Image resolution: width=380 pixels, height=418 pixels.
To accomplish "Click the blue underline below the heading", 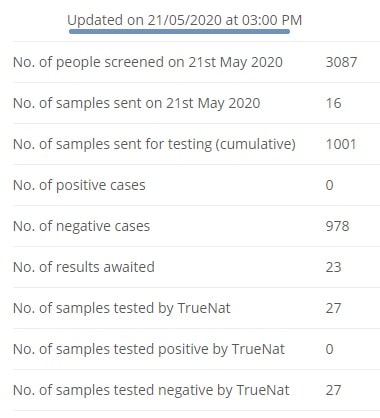I will [x=179, y=32].
